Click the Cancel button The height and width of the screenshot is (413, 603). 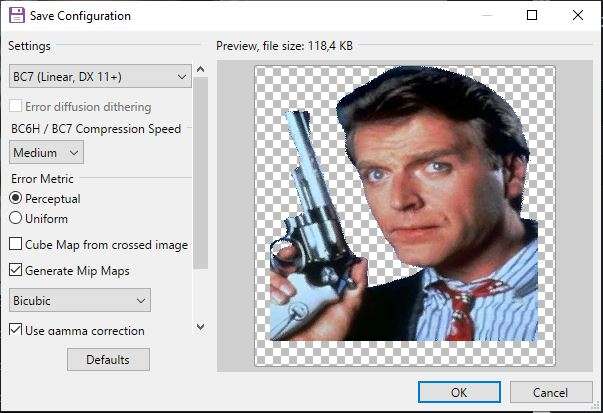coord(551,392)
